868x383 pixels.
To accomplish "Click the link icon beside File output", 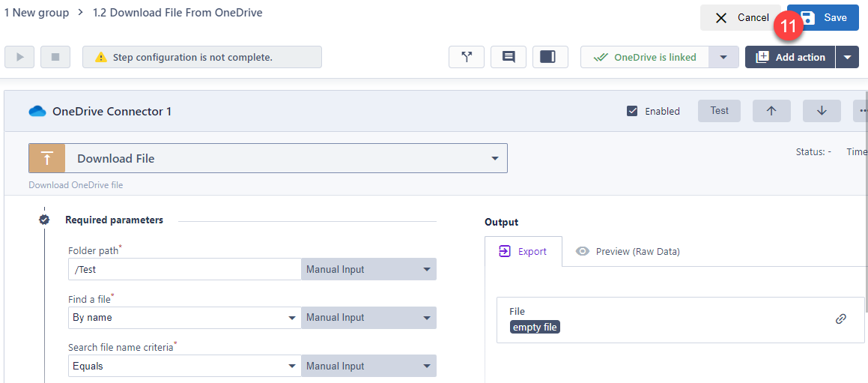I will coord(841,319).
